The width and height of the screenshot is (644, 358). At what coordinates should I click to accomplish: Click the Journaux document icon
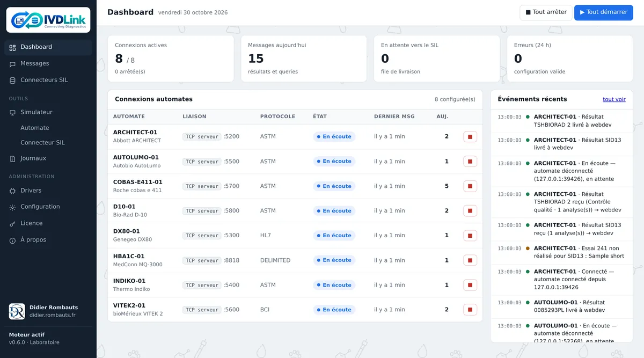pyautogui.click(x=12, y=159)
